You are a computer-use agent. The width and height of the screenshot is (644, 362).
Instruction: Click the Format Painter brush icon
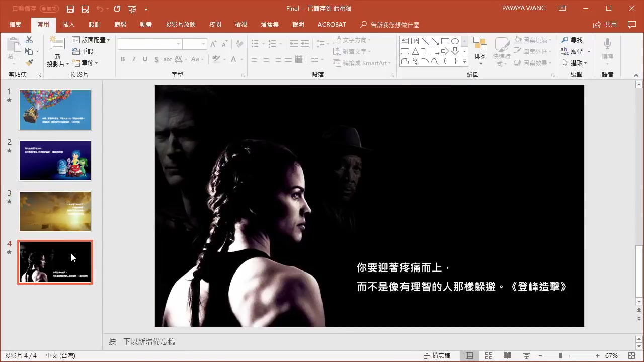point(29,63)
